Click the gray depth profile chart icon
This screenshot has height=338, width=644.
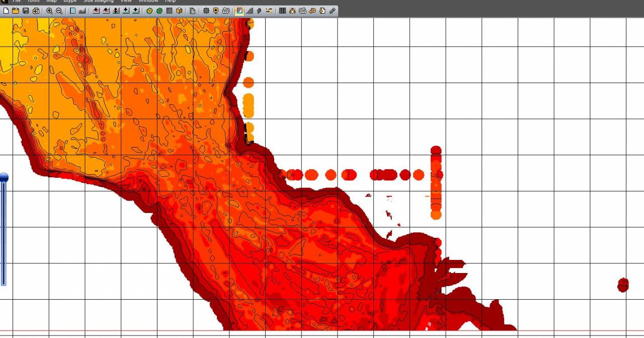(82, 11)
